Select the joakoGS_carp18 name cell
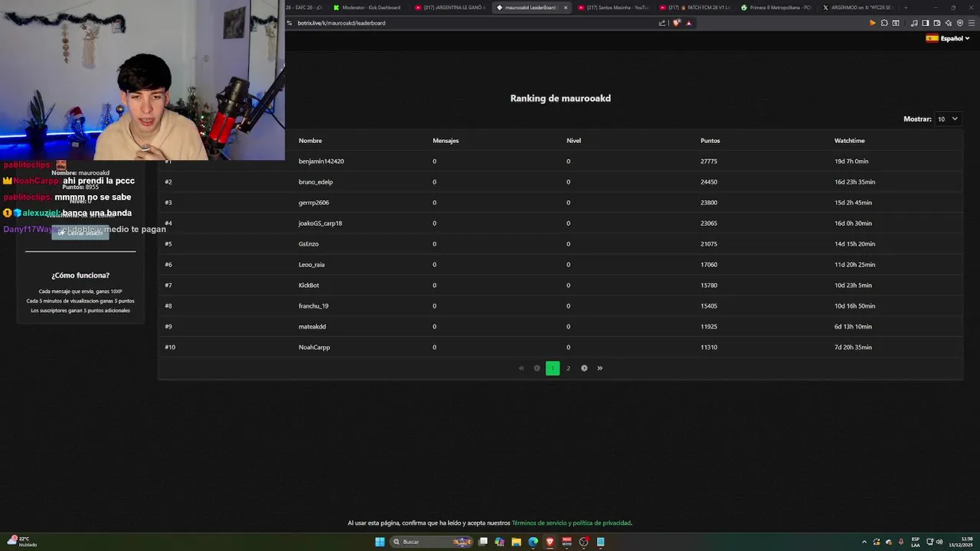The height and width of the screenshot is (551, 980). [320, 223]
